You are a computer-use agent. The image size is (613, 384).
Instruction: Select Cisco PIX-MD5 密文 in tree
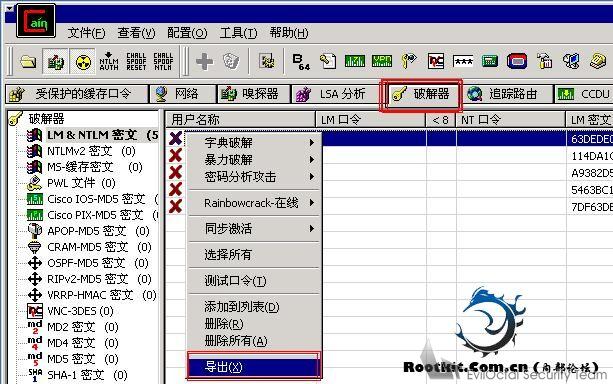pos(102,215)
